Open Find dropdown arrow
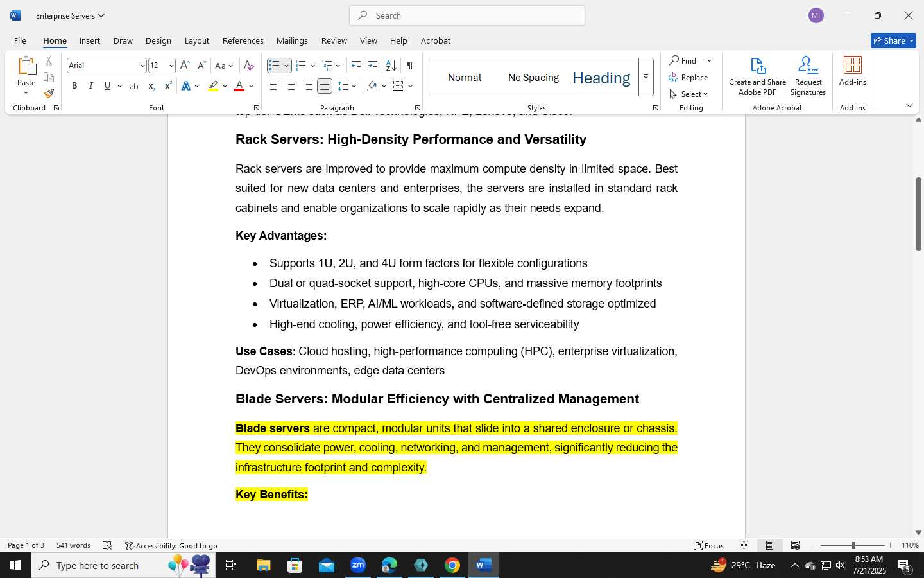This screenshot has width=924, height=578. click(x=709, y=61)
